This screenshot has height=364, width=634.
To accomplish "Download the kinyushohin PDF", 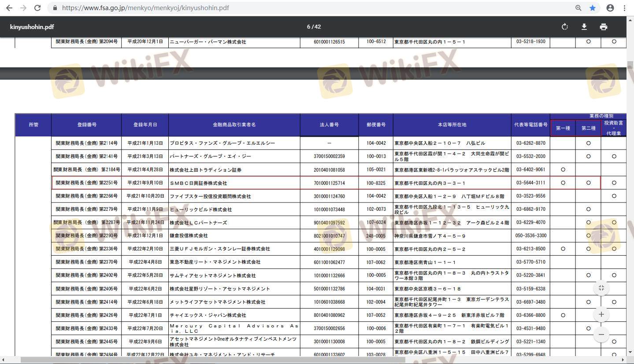I will point(584,27).
